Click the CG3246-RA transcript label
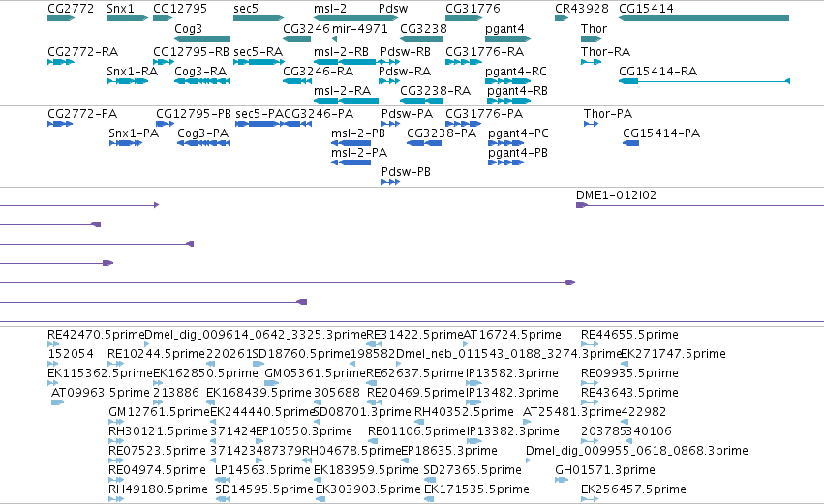 pos(318,72)
